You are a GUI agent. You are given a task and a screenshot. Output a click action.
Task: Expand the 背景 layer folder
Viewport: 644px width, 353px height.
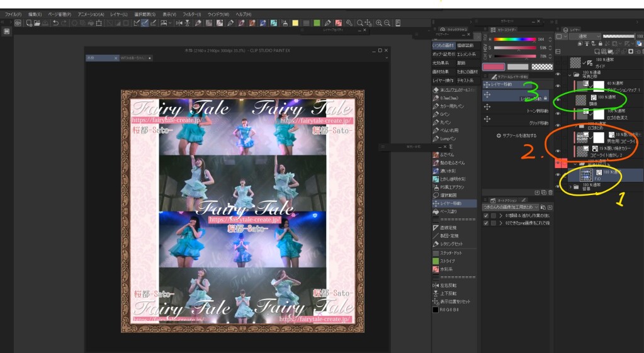[x=570, y=187]
